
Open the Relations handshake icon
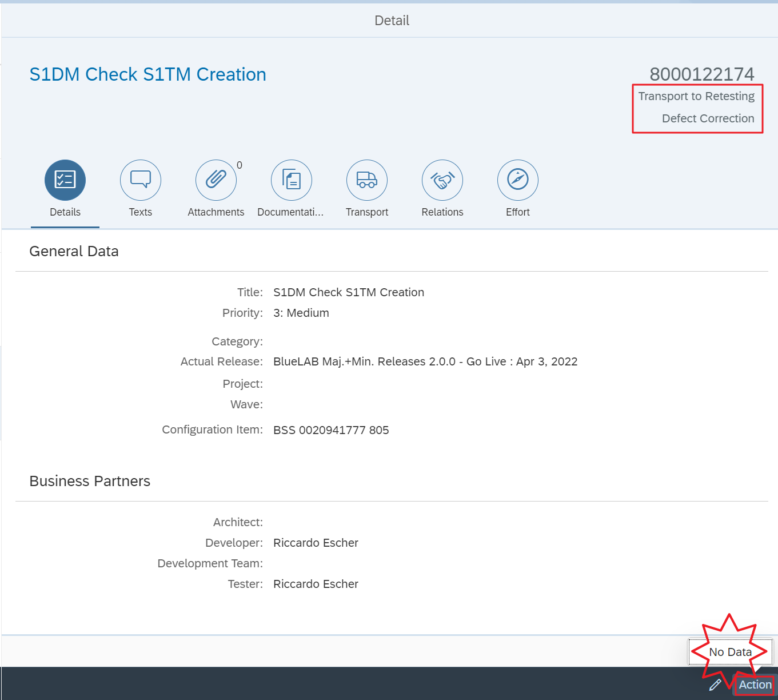[x=442, y=180]
